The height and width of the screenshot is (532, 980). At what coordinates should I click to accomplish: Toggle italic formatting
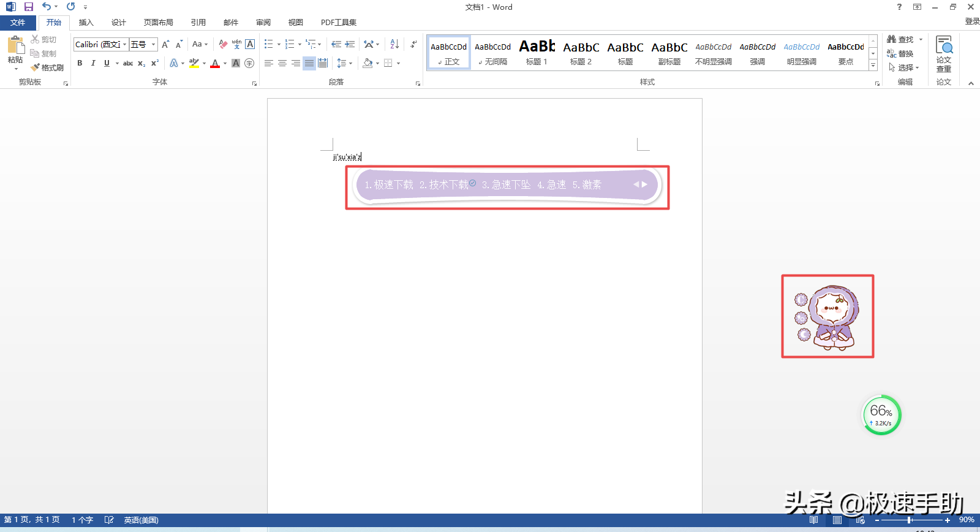[x=93, y=63]
